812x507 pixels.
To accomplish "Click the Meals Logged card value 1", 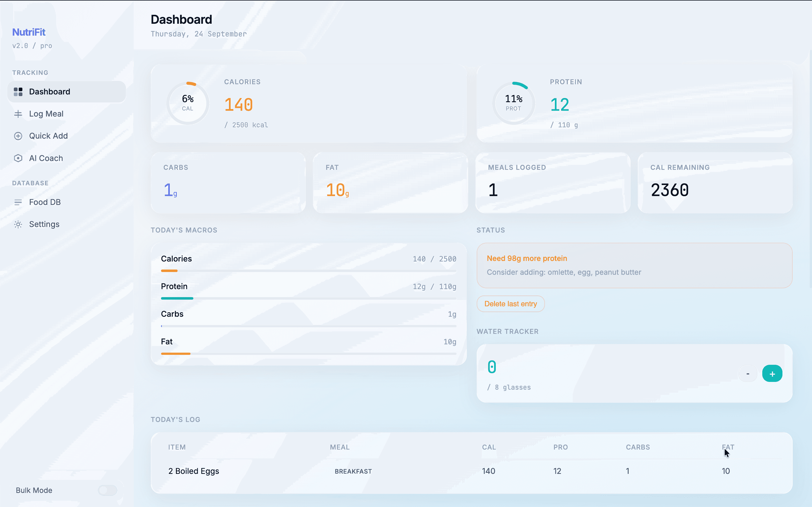I will point(493,190).
